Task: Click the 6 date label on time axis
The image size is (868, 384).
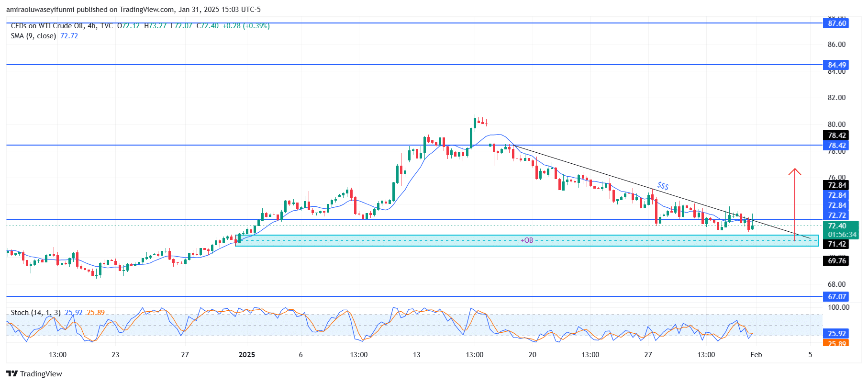Action: pyautogui.click(x=300, y=355)
